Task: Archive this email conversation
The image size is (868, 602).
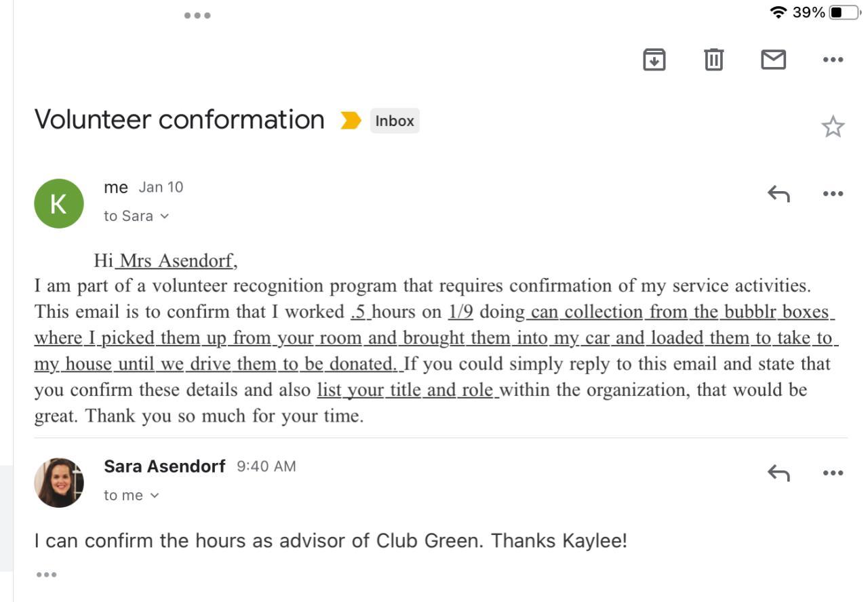Action: 654,60
